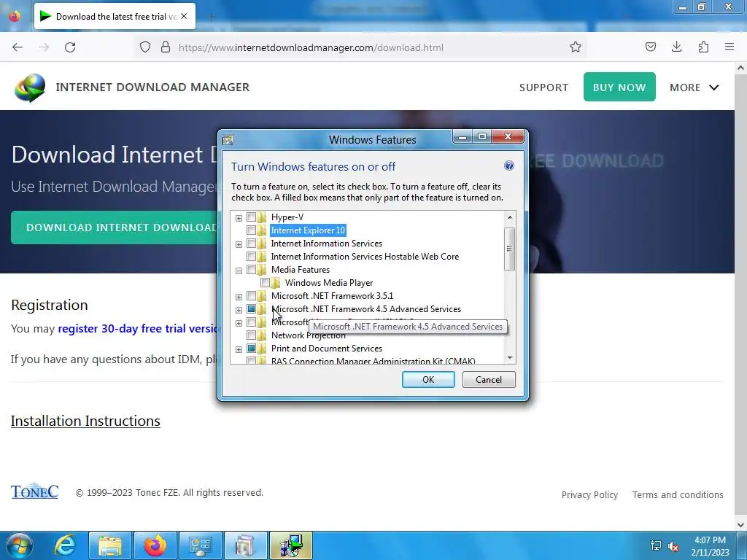Check the Internet Information Services box
The image size is (747, 560).
pyautogui.click(x=251, y=244)
